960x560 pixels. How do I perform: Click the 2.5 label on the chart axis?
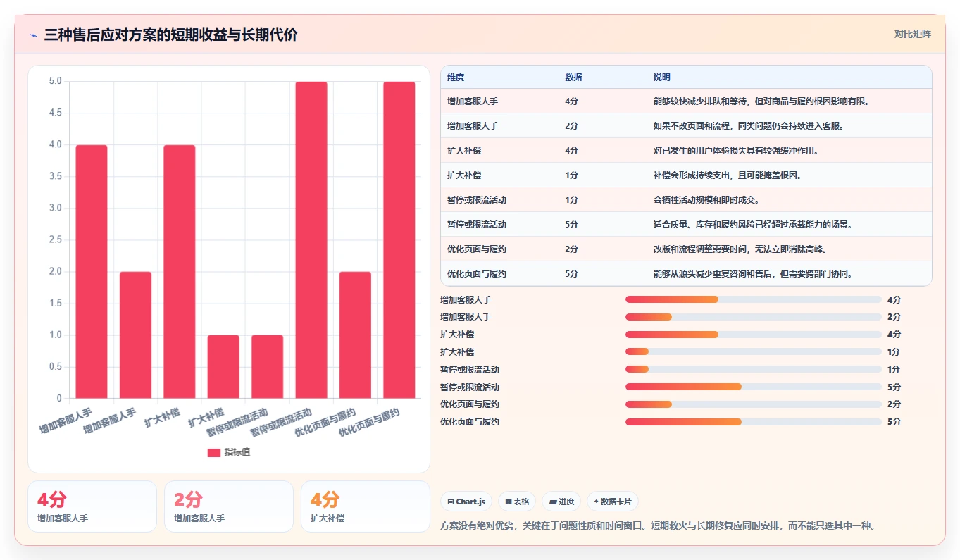[x=55, y=240]
